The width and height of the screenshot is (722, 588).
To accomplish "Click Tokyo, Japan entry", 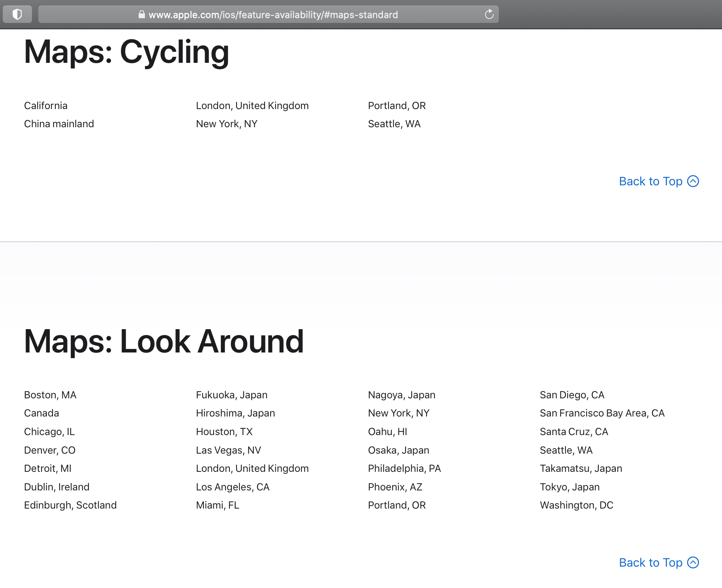I will pos(570,487).
